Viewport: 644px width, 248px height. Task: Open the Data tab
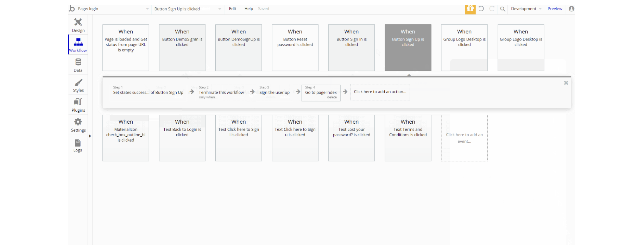(x=78, y=65)
